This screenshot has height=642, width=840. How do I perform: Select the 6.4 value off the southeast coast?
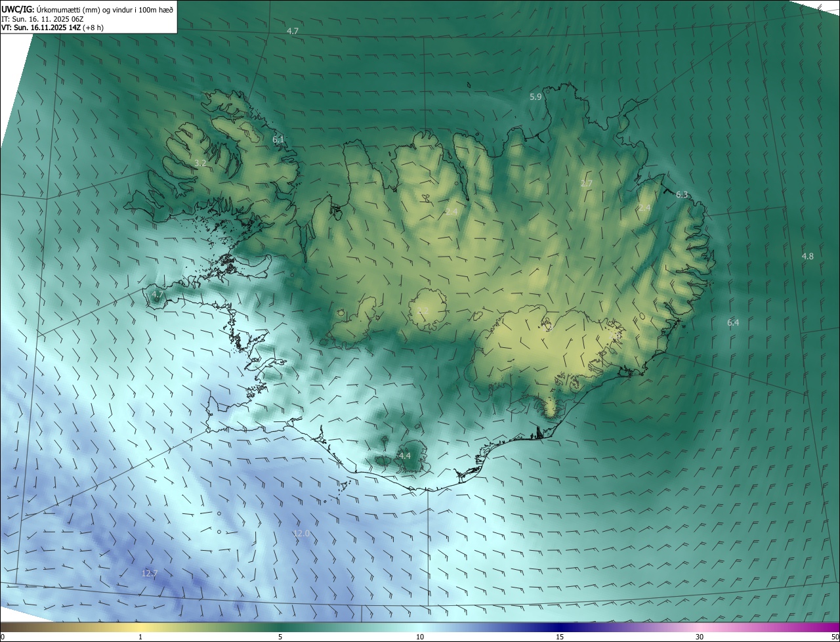point(733,322)
